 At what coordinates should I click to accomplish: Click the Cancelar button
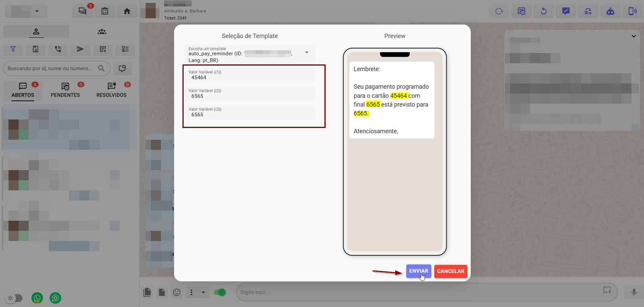point(450,271)
